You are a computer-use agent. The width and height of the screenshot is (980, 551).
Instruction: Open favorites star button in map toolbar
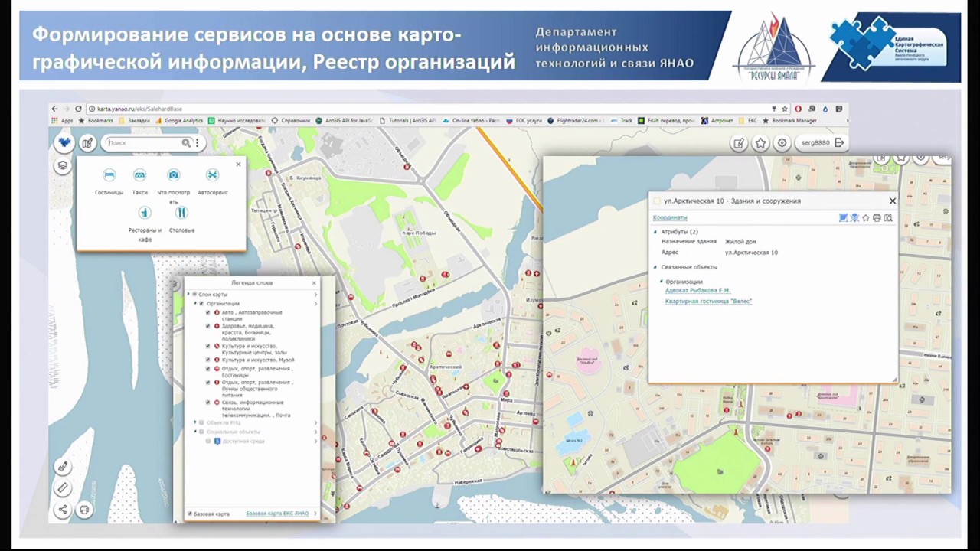(760, 143)
